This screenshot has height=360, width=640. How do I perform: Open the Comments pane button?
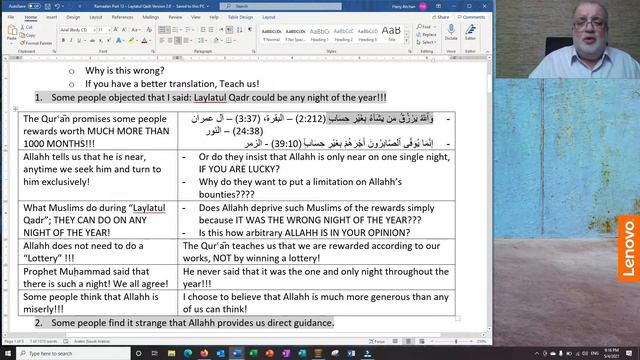[471, 17]
